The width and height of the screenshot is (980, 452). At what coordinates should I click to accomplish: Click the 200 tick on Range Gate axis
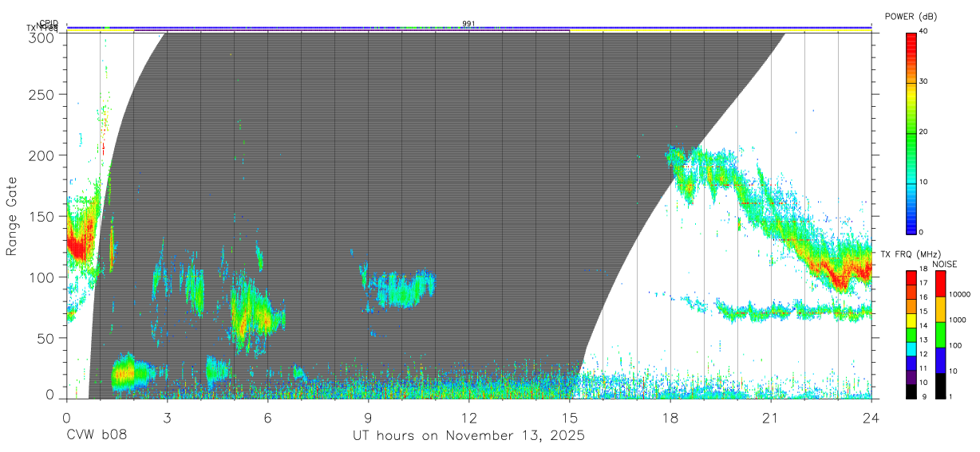point(41,155)
